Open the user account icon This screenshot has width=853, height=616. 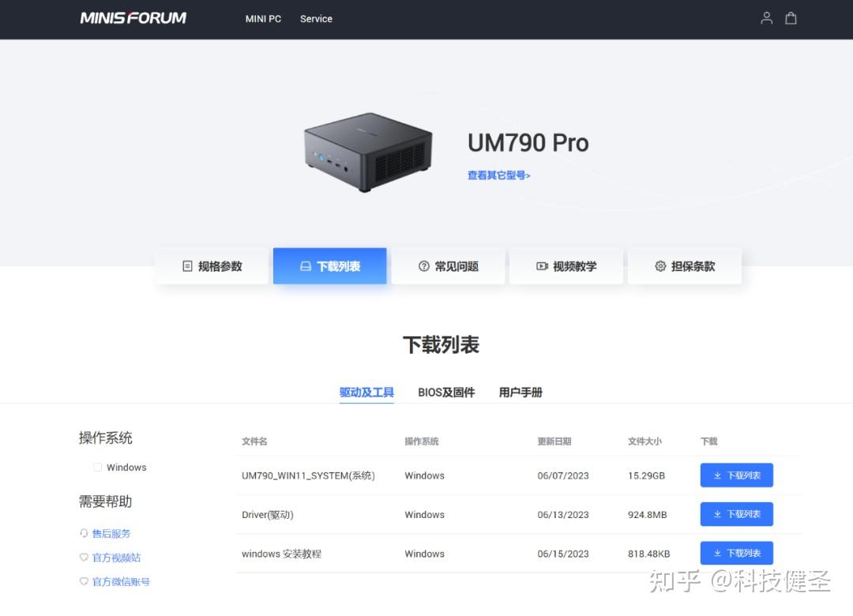click(x=766, y=17)
